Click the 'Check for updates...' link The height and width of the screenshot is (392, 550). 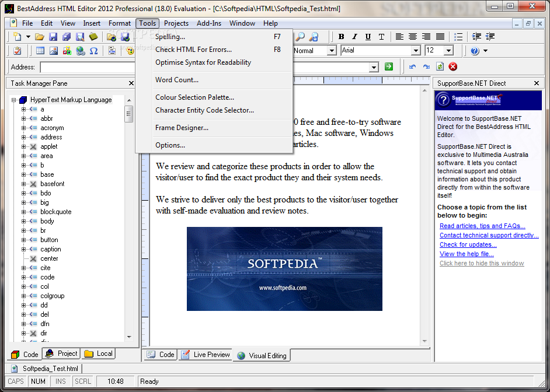[x=468, y=244]
